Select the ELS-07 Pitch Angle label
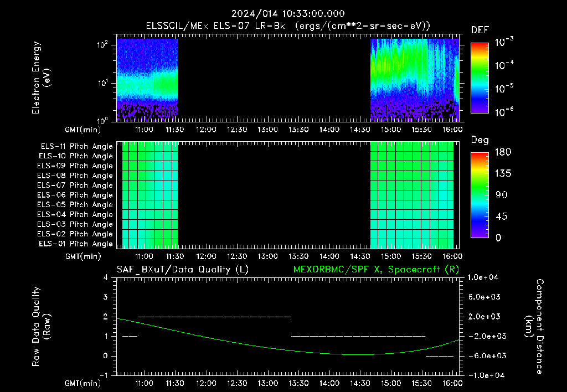This screenshot has height=392, width=567. (x=75, y=185)
